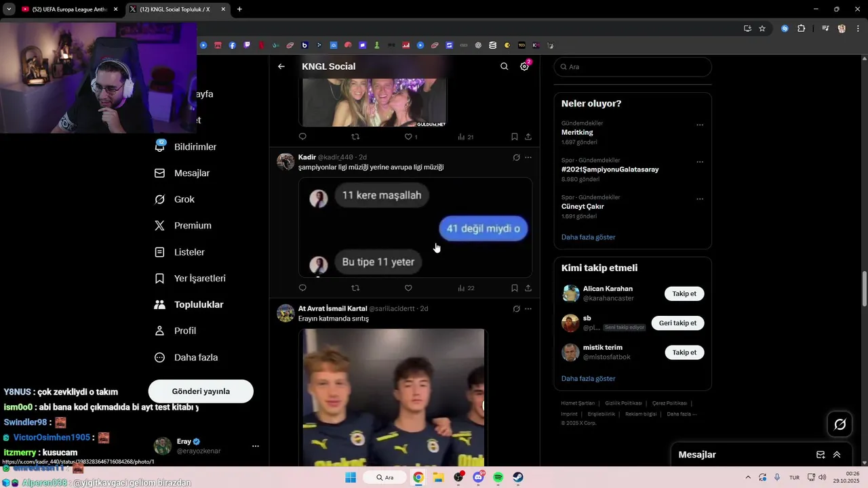Open the tab search dropdown
Viewport: 868px width, 488px height.
(9, 9)
